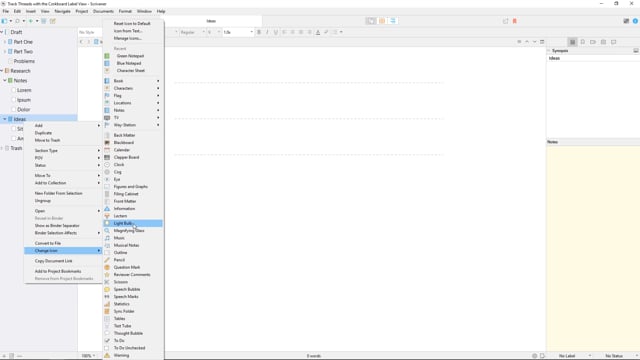Open the Characters icon submenu

pos(133,88)
